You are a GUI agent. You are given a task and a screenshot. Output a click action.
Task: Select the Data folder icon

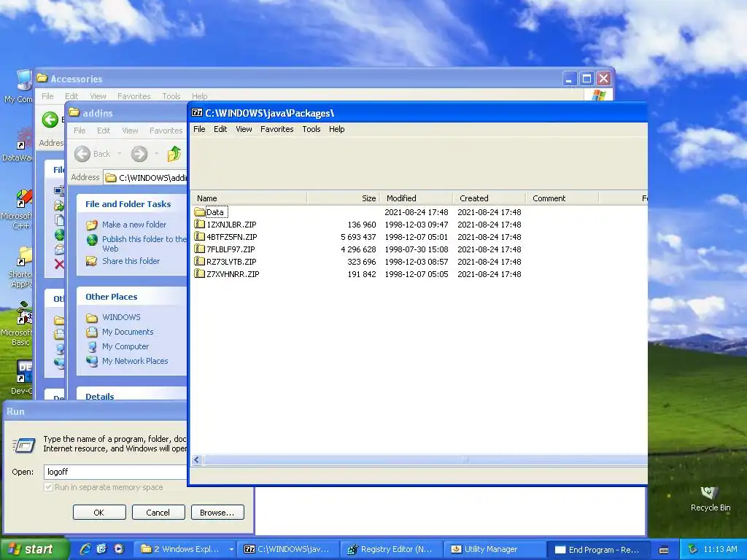200,212
